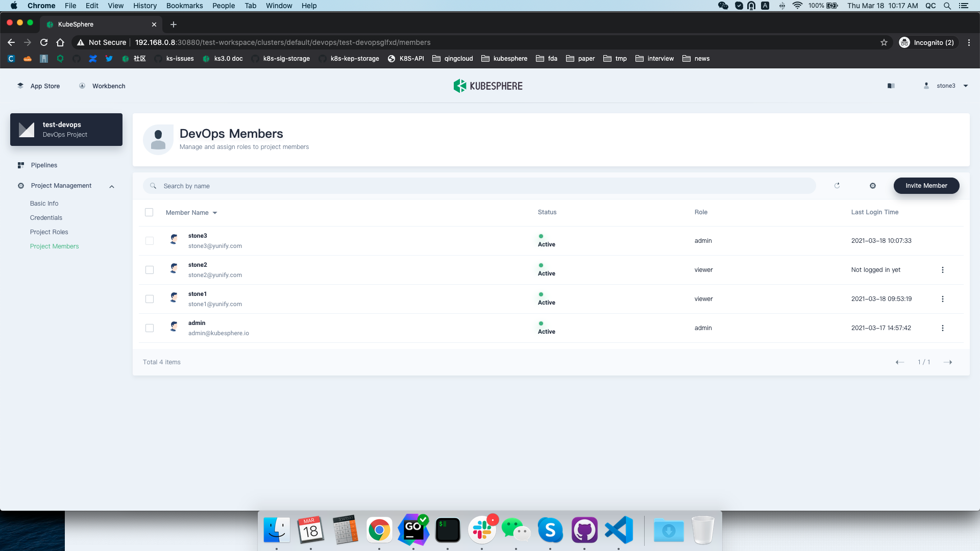Open Project Roles page
The width and height of the screenshot is (980, 551).
click(x=49, y=232)
